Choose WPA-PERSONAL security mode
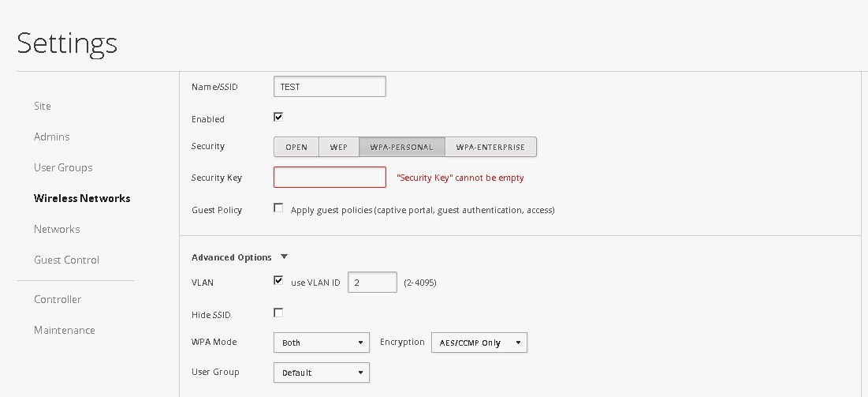This screenshot has width=868, height=397. [402, 147]
